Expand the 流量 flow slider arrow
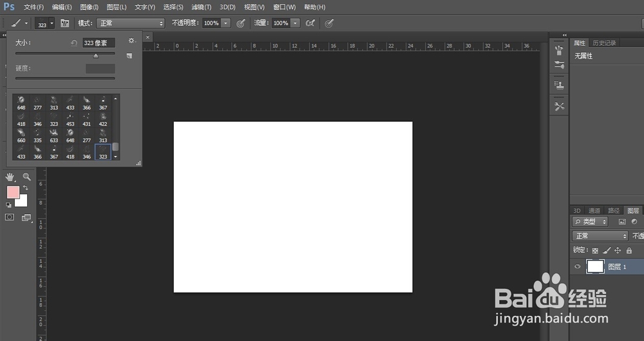Image resolution: width=644 pixels, height=341 pixels. click(x=296, y=23)
